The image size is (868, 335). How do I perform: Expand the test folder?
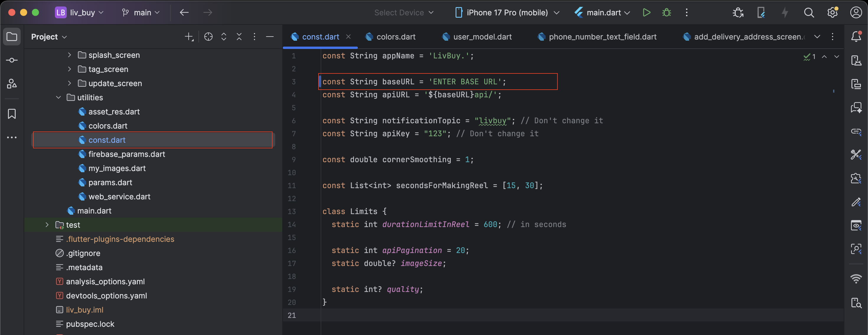[47, 225]
